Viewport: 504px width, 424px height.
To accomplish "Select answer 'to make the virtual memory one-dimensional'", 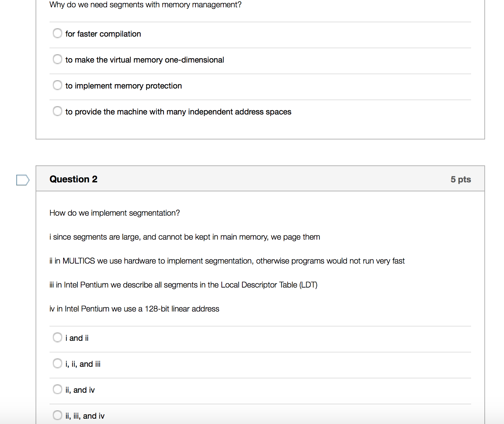I will [57, 59].
